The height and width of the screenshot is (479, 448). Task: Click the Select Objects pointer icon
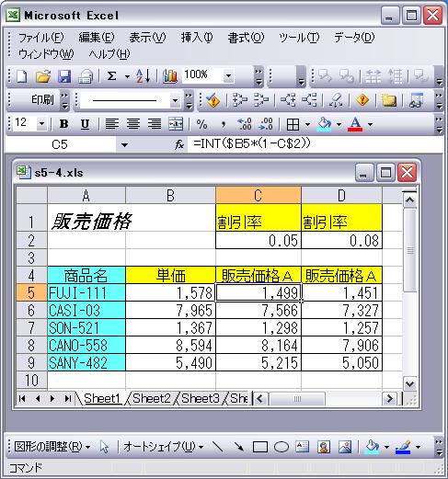click(x=104, y=447)
